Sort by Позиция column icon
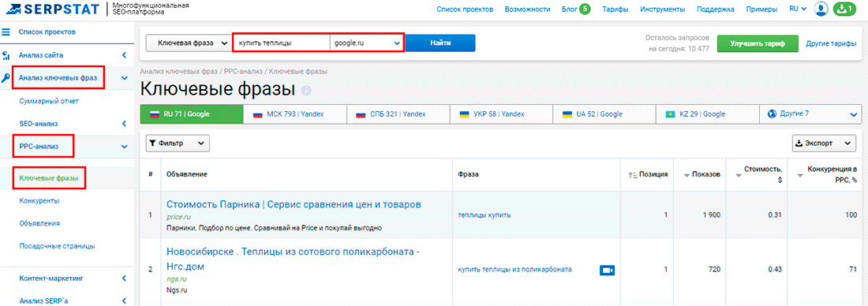The height and width of the screenshot is (306, 868). point(633,175)
